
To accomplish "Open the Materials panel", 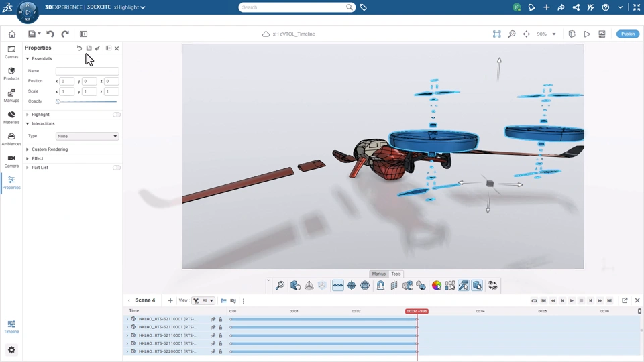I will tap(11, 117).
